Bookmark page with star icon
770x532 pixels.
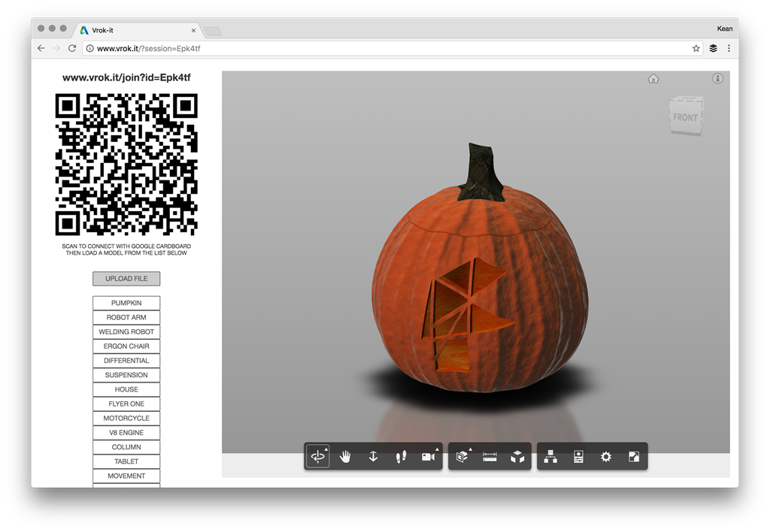click(x=696, y=48)
